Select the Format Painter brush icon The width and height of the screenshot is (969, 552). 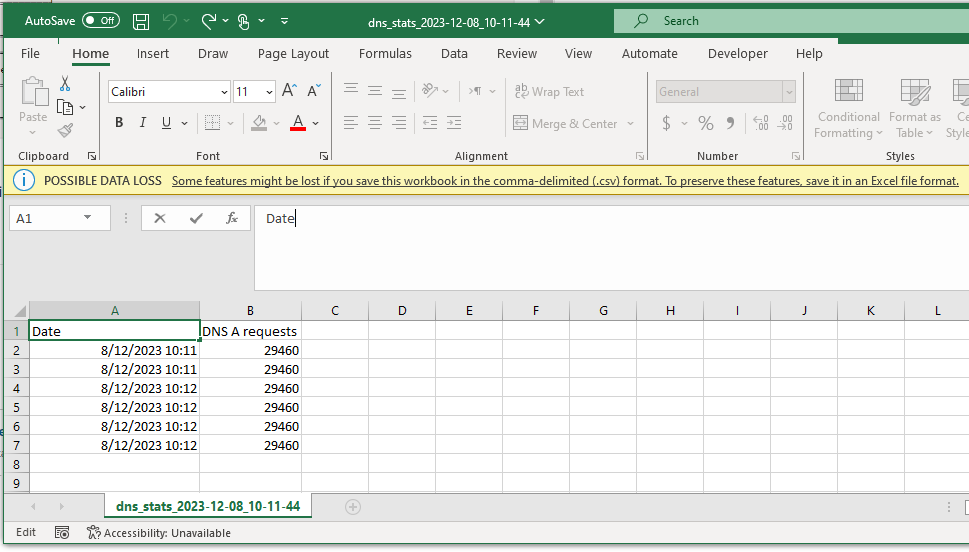pos(65,130)
